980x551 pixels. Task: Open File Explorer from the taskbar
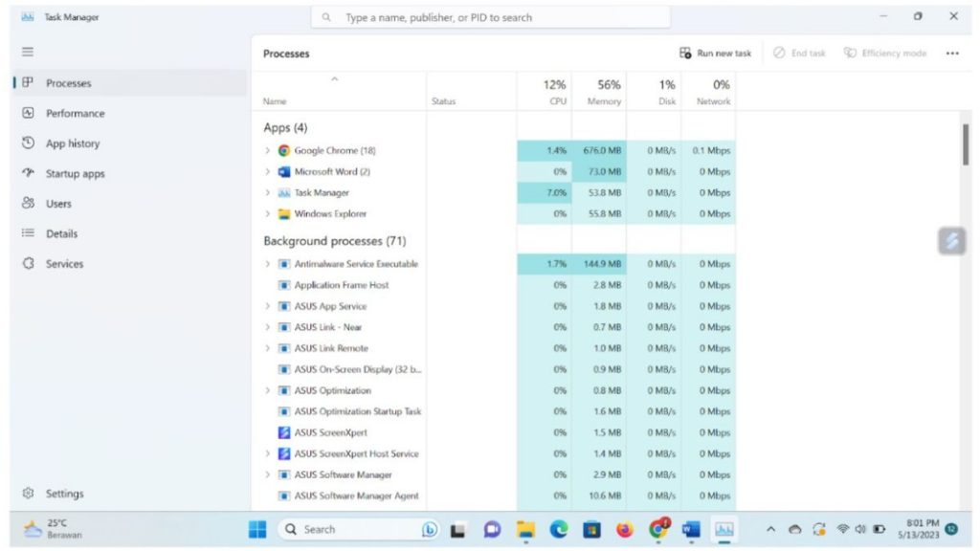point(525,530)
